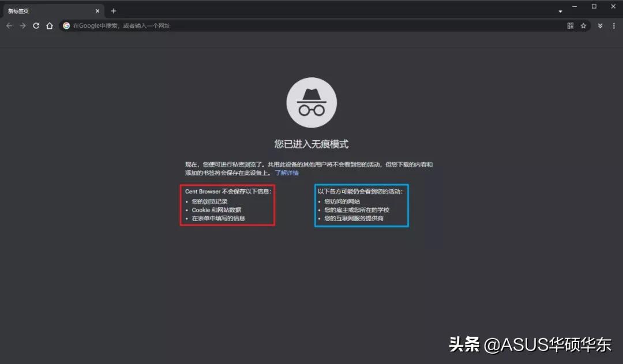Image resolution: width=623 pixels, height=364 pixels.
Task: Click the 您的浏览记录 list item
Action: point(209,201)
